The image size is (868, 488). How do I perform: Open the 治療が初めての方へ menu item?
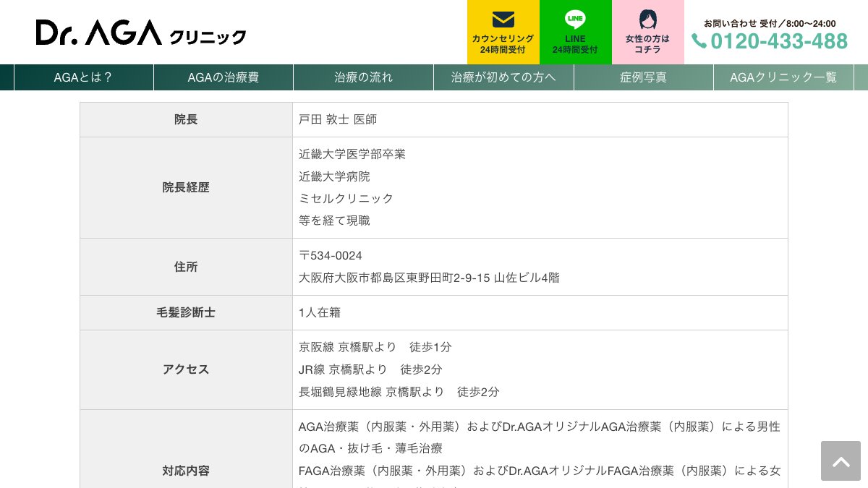coord(503,77)
